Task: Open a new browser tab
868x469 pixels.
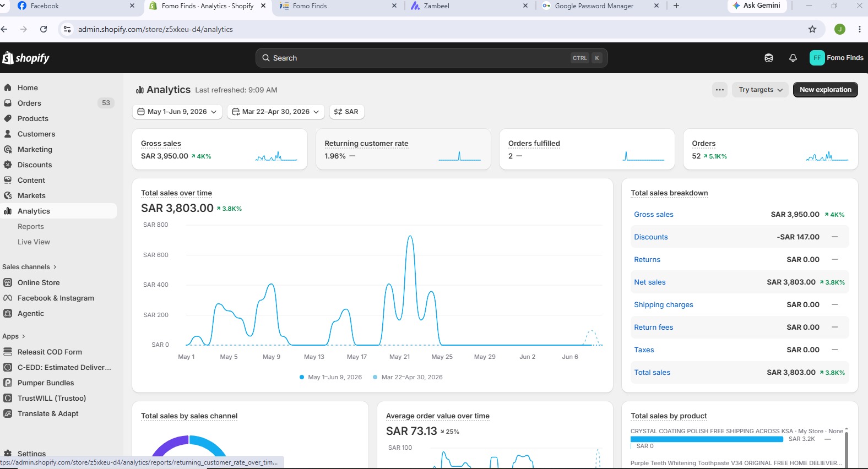Action: tap(676, 6)
